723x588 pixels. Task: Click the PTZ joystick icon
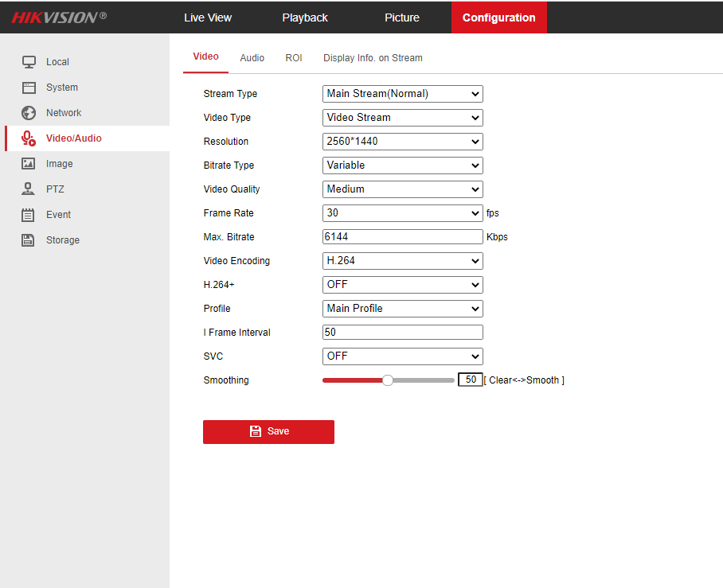(x=29, y=189)
